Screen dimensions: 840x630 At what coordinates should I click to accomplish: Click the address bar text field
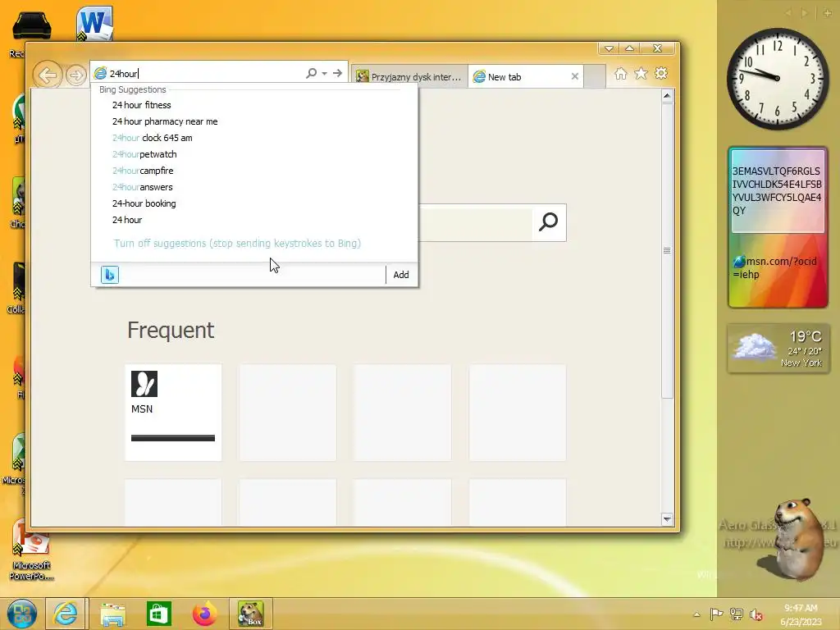coord(206,73)
